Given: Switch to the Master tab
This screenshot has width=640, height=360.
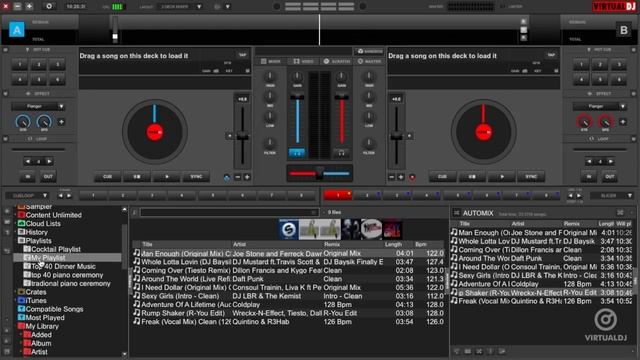Looking at the screenshot, I should point(369,61).
